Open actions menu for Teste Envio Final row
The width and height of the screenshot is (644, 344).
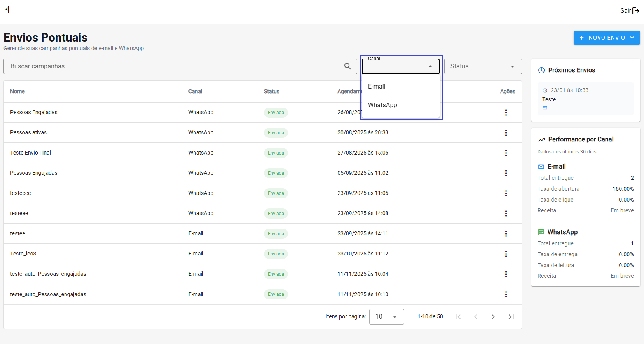pyautogui.click(x=506, y=153)
